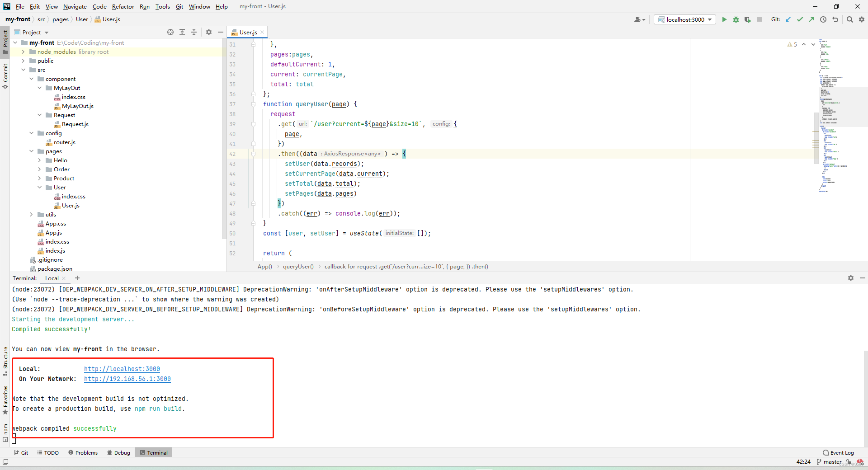
Task: Collapse the src folder
Action: (x=23, y=70)
